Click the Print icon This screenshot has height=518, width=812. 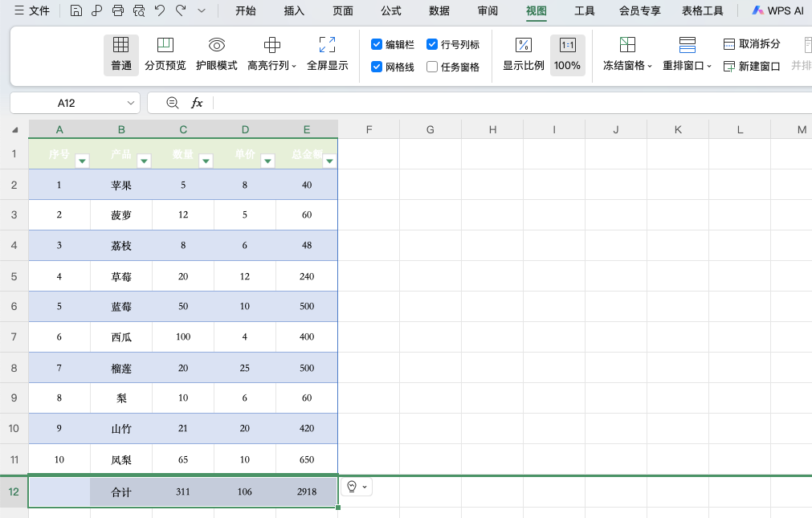pyautogui.click(x=118, y=10)
